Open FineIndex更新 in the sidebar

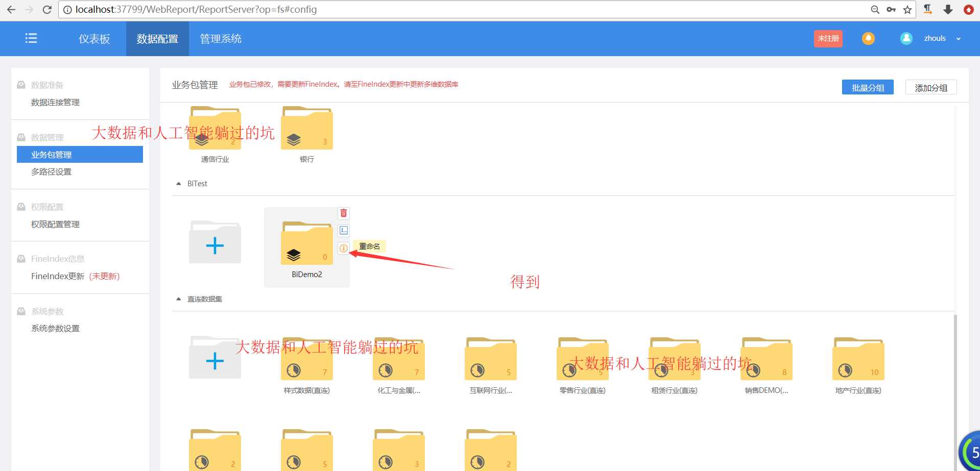(x=58, y=276)
